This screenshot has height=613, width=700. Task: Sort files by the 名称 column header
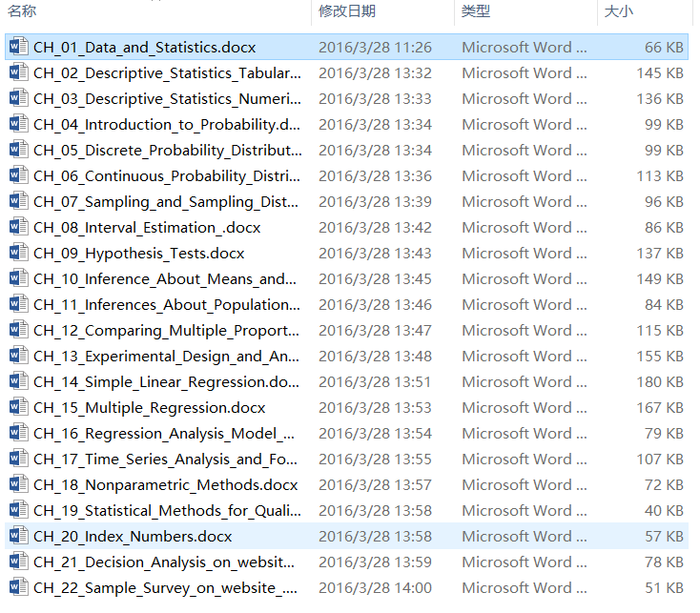coord(22,11)
